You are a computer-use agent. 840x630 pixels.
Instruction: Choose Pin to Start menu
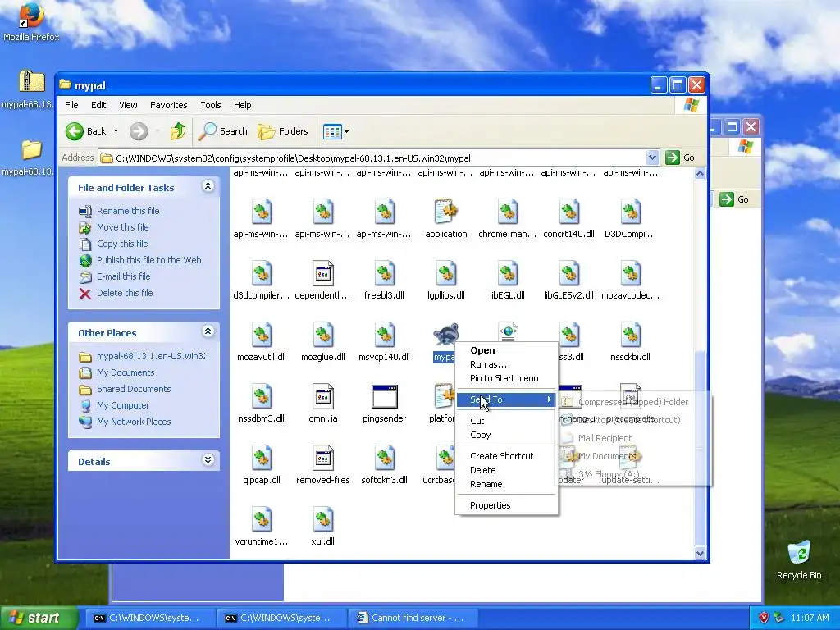point(506,378)
